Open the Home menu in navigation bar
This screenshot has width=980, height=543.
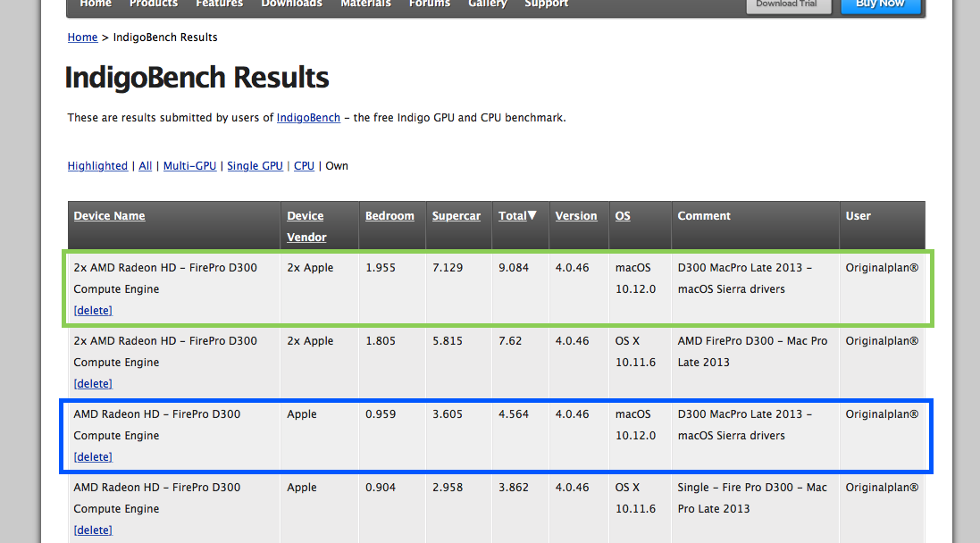click(x=96, y=4)
